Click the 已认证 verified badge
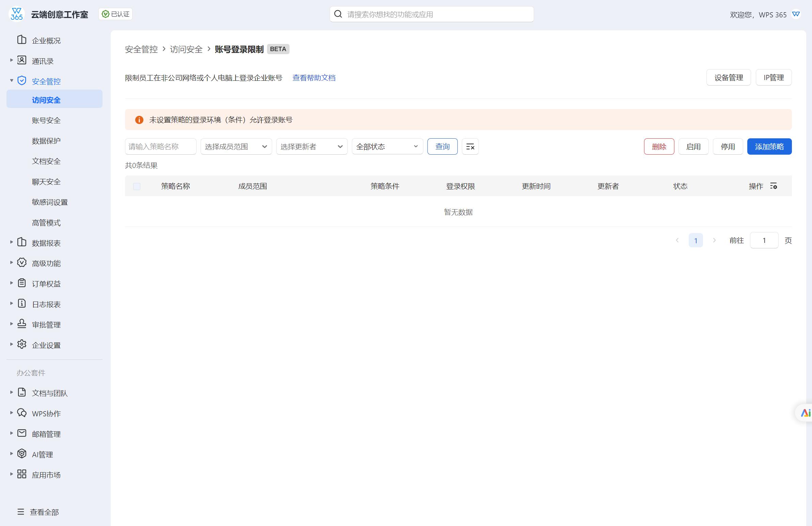812x526 pixels. click(116, 14)
